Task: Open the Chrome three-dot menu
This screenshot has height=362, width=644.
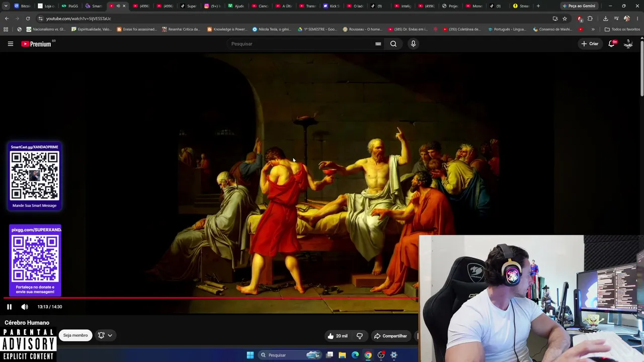Action: click(x=637, y=19)
